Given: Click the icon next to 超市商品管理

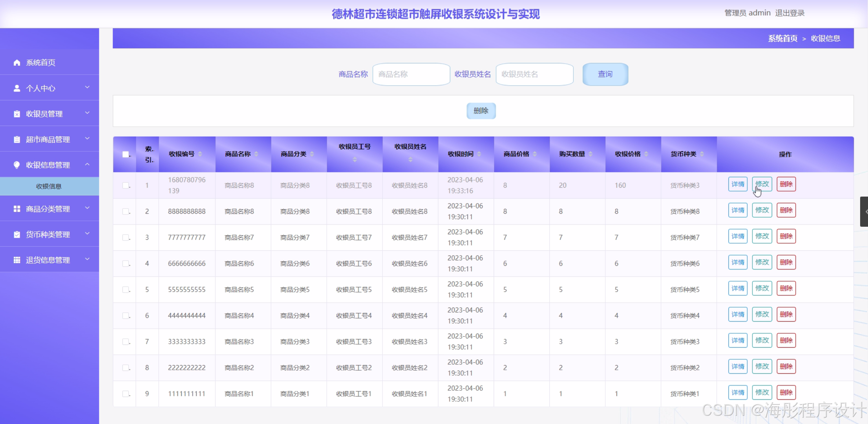Looking at the screenshot, I should (17, 139).
